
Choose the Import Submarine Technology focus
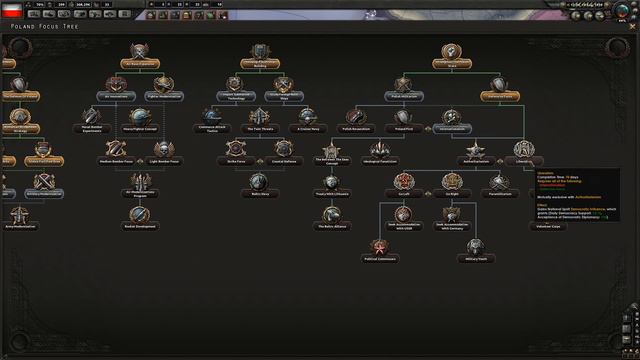236,89
